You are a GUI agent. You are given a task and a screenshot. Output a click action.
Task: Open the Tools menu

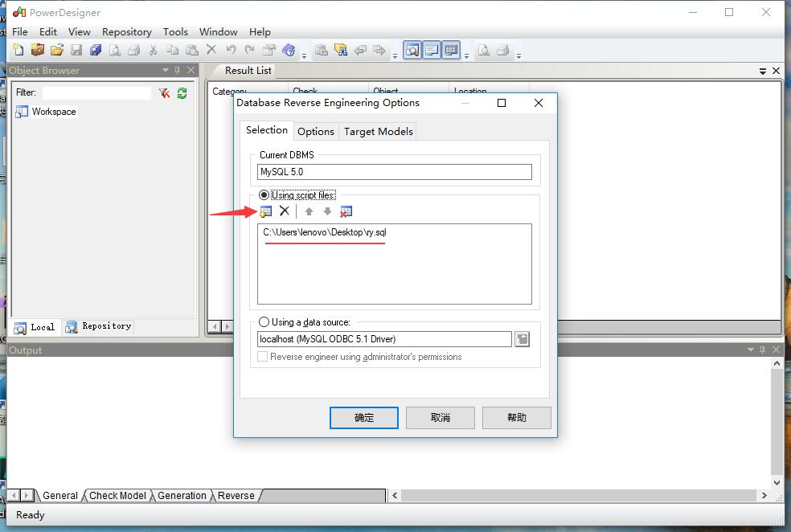pos(175,32)
